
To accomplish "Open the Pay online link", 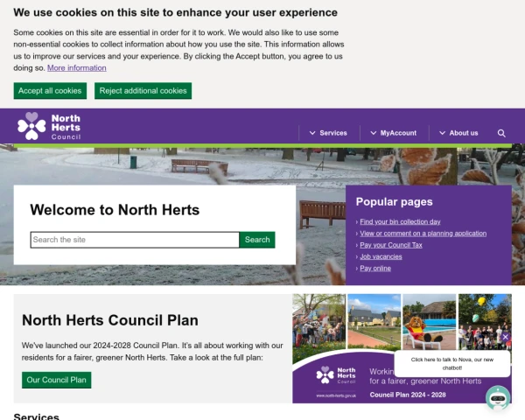I will (x=375, y=269).
